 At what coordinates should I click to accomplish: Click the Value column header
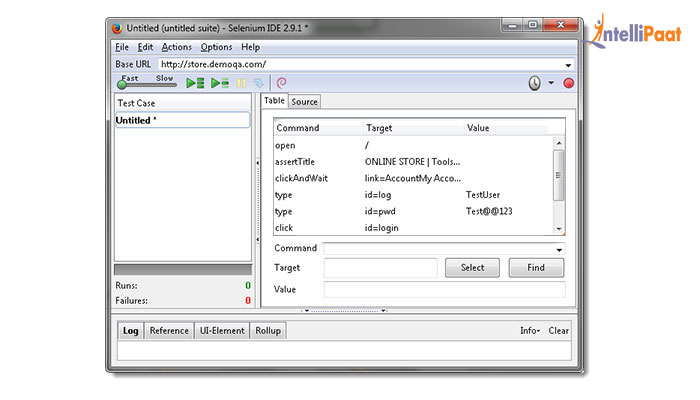click(x=506, y=128)
